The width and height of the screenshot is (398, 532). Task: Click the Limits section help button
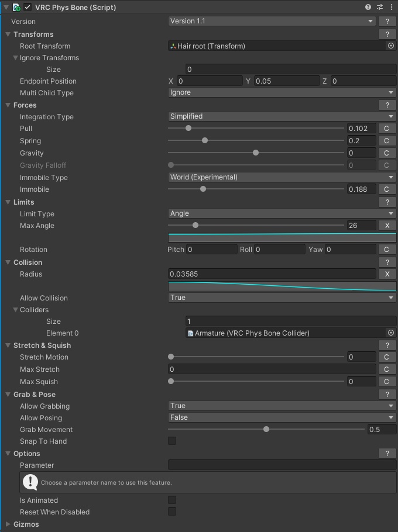387,202
